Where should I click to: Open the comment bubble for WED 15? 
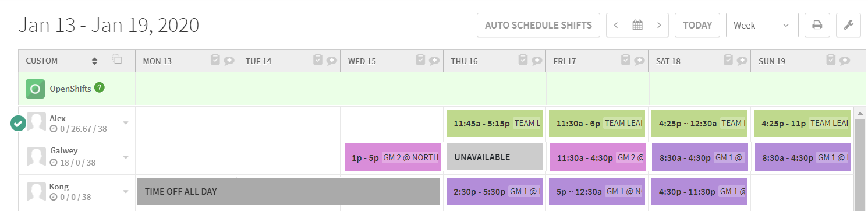coord(434,60)
